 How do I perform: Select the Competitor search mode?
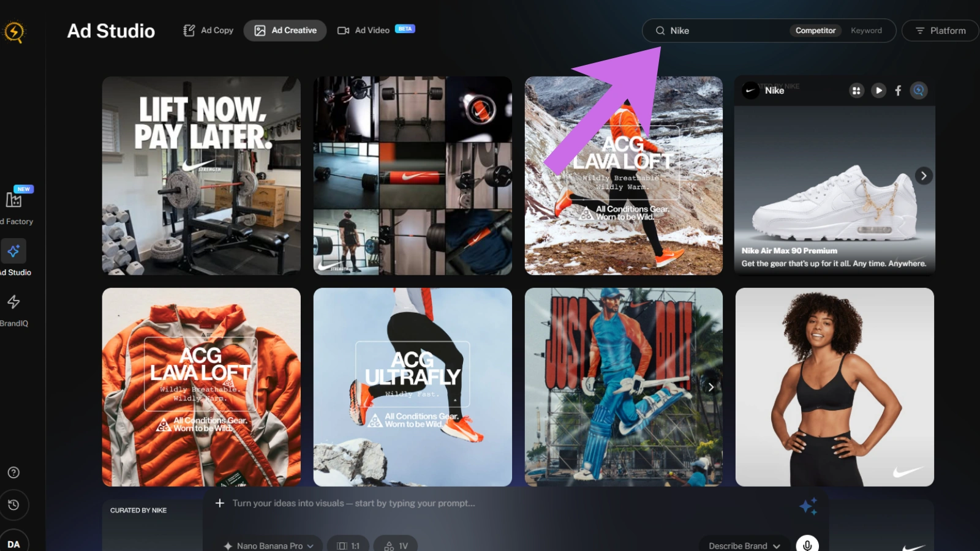(x=815, y=31)
